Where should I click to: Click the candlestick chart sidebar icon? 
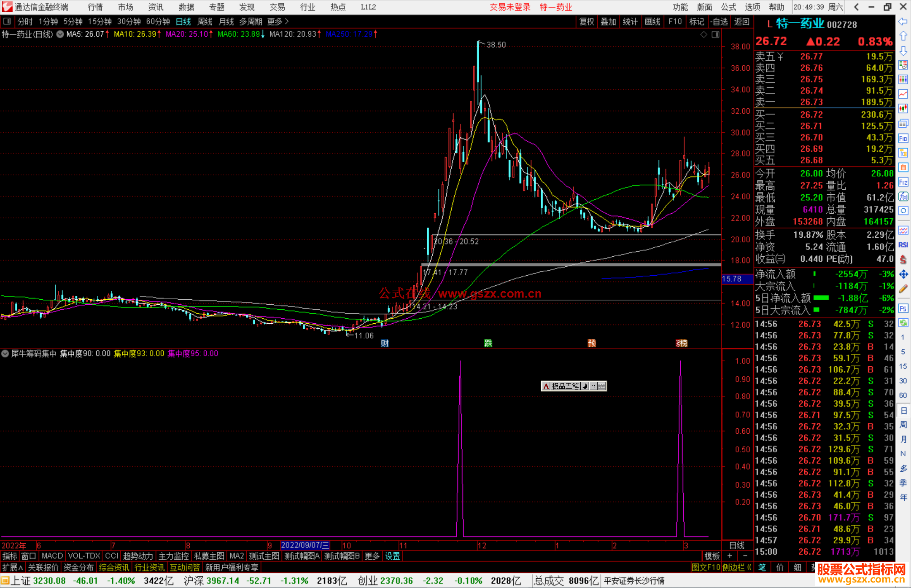click(903, 109)
